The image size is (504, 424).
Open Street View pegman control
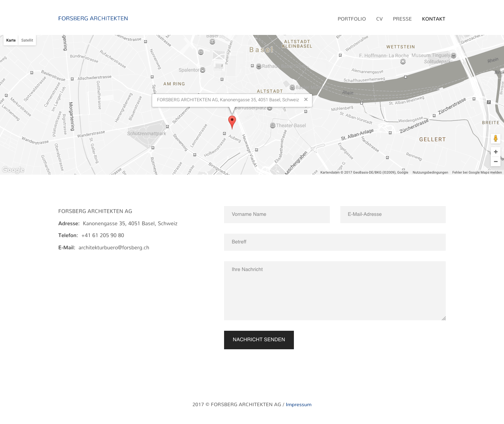coord(496,139)
